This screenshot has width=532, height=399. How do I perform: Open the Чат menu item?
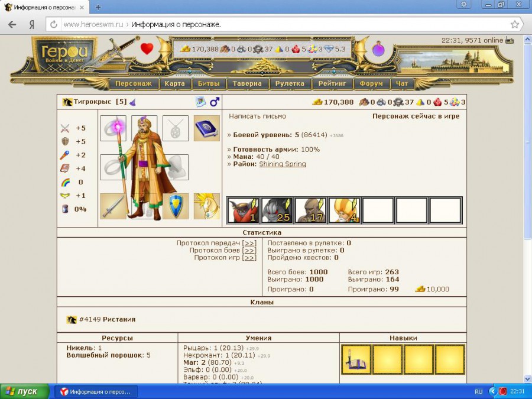402,83
